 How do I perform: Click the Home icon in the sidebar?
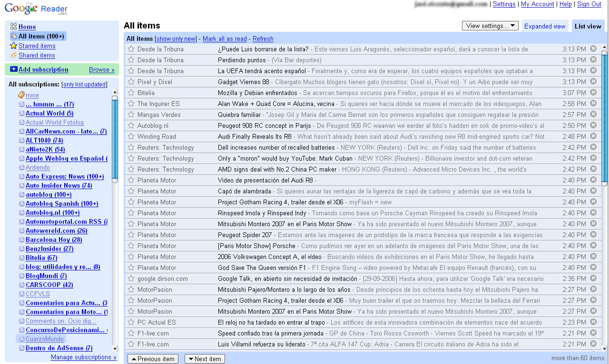point(13,27)
